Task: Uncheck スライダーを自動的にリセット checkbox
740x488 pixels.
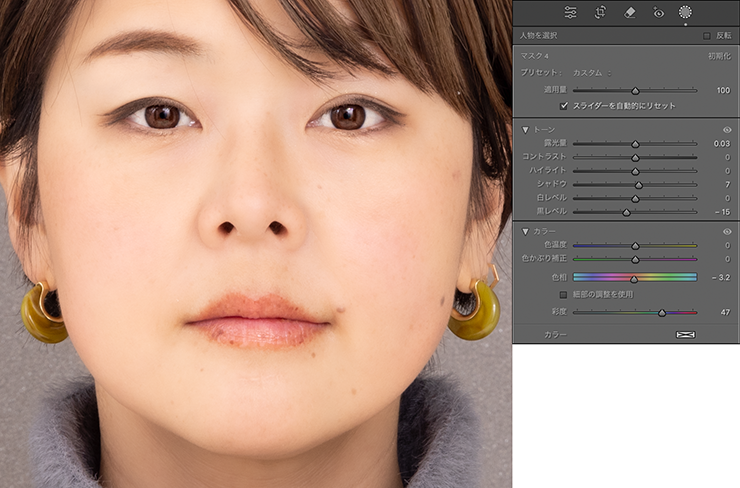Action: tap(564, 105)
